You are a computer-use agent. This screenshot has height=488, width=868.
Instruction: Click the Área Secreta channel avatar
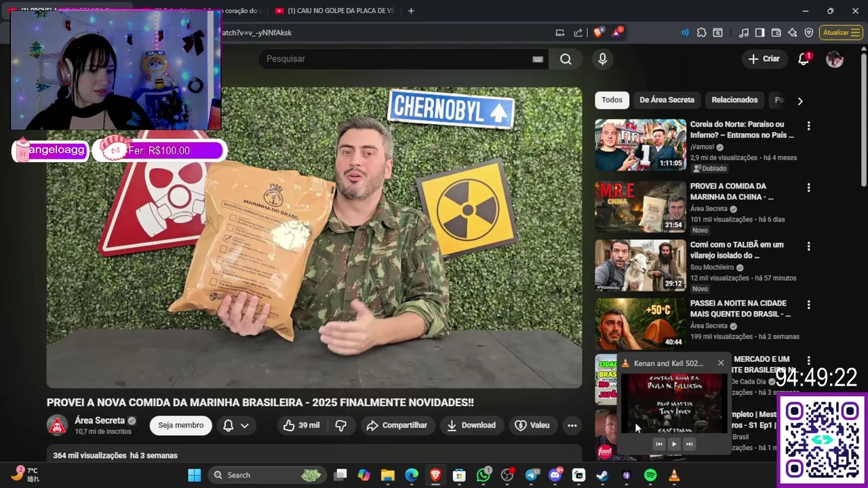pyautogui.click(x=58, y=426)
